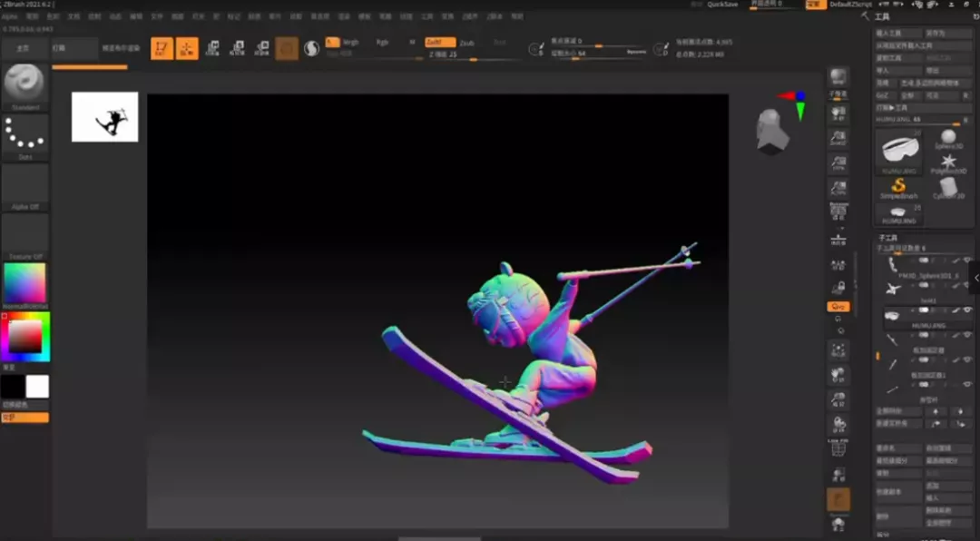
Task: Open the Dots stroke type selector
Action: point(25,136)
